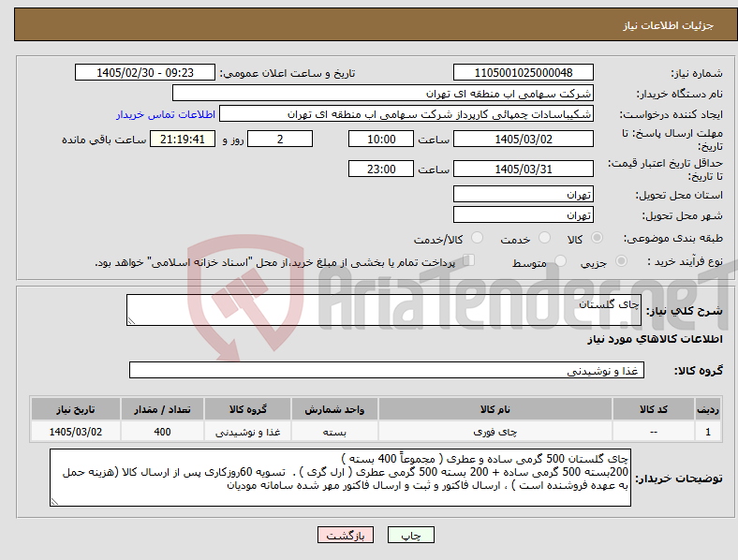738x560 pixels.
Task: Click the validity time 23:00 field
Action: 381,169
